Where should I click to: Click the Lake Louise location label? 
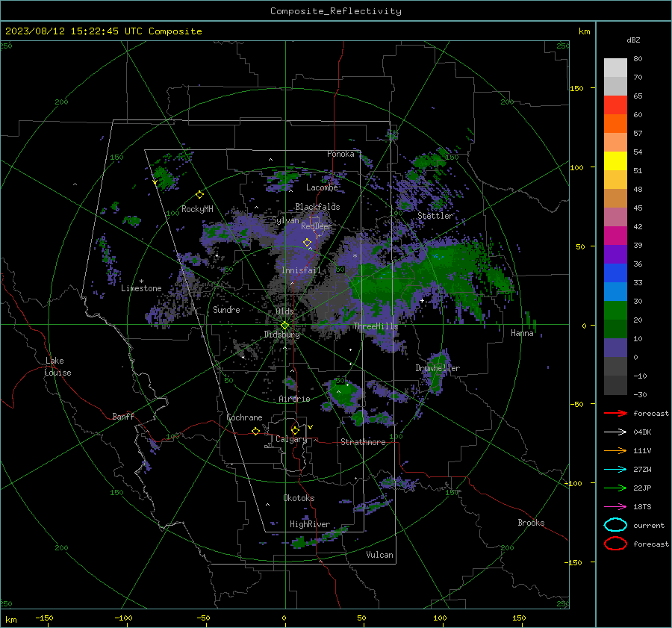click(x=57, y=367)
